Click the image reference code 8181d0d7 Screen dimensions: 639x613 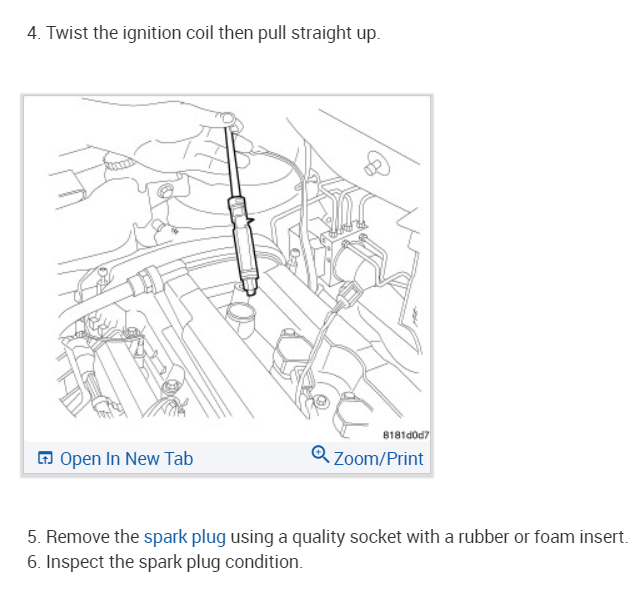(404, 434)
